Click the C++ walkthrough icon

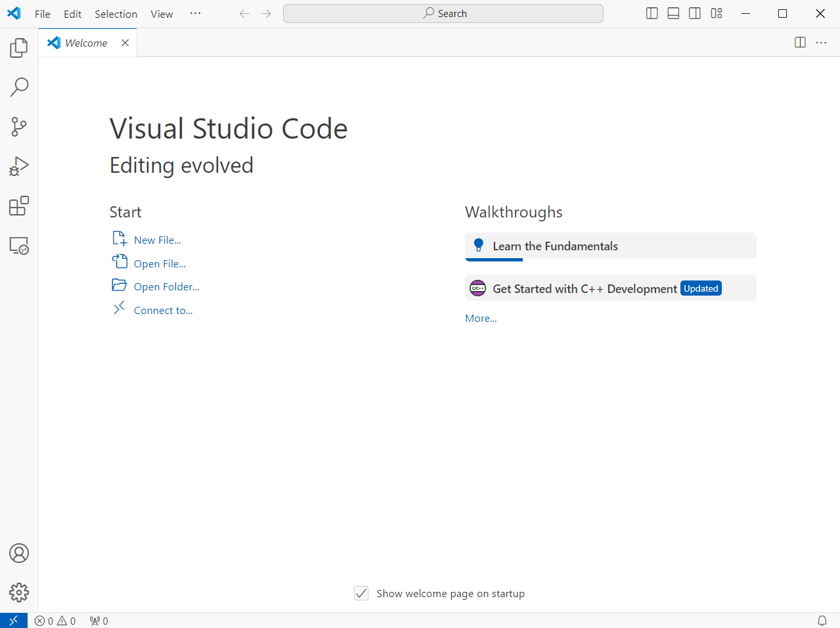478,288
